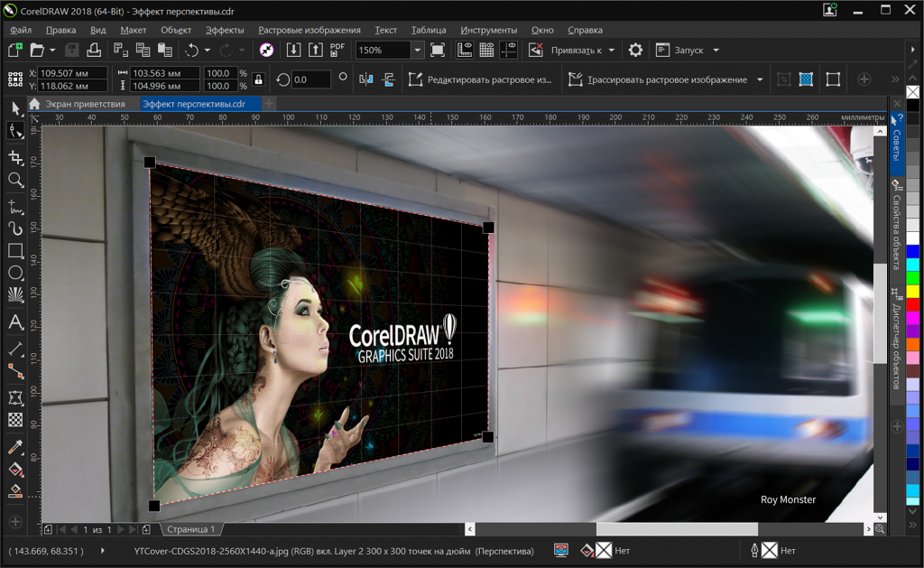Image resolution: width=924 pixels, height=568 pixels.
Task: Mirror the object horizontally
Action: pos(366,79)
